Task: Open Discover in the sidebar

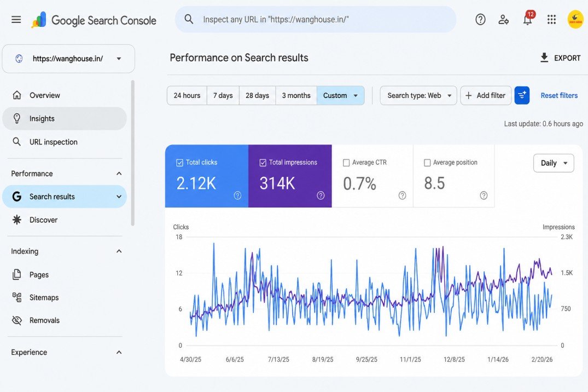Action: click(x=65, y=220)
